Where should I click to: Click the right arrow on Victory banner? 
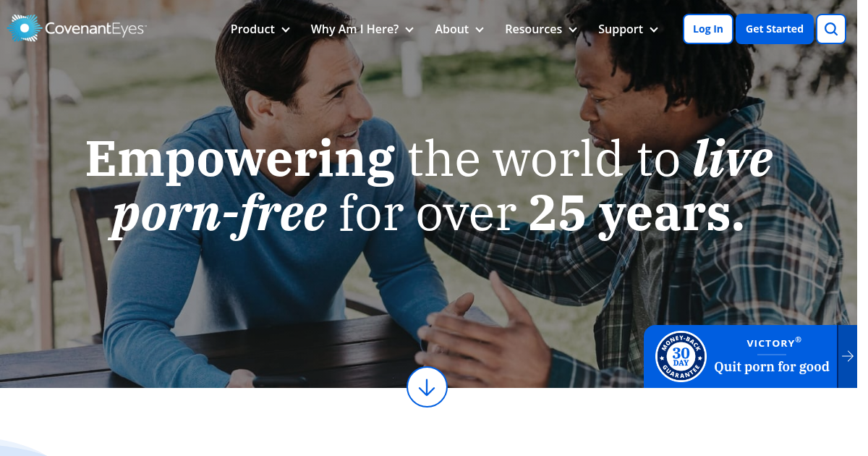point(847,356)
